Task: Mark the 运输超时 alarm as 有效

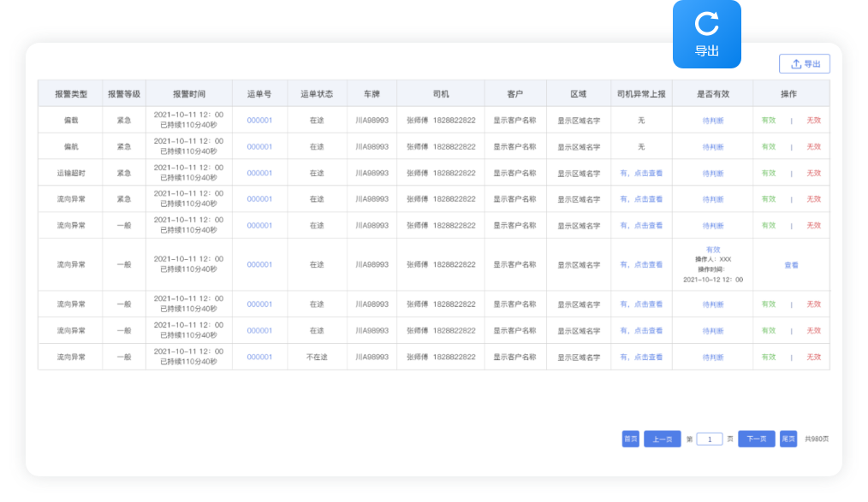Action: pyautogui.click(x=769, y=174)
